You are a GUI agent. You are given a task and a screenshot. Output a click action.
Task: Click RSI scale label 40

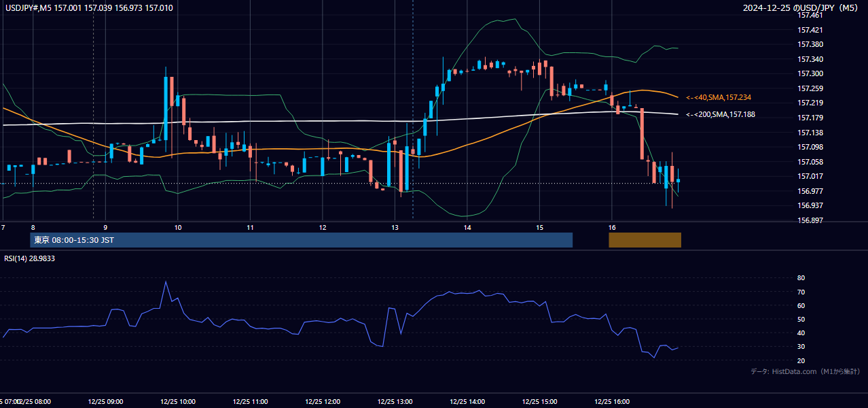[x=801, y=333]
